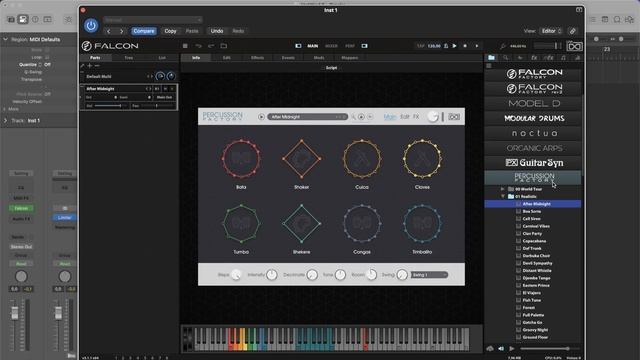Select the Timbalito percussion pad
Screen dimensions: 640x360
(x=422, y=224)
